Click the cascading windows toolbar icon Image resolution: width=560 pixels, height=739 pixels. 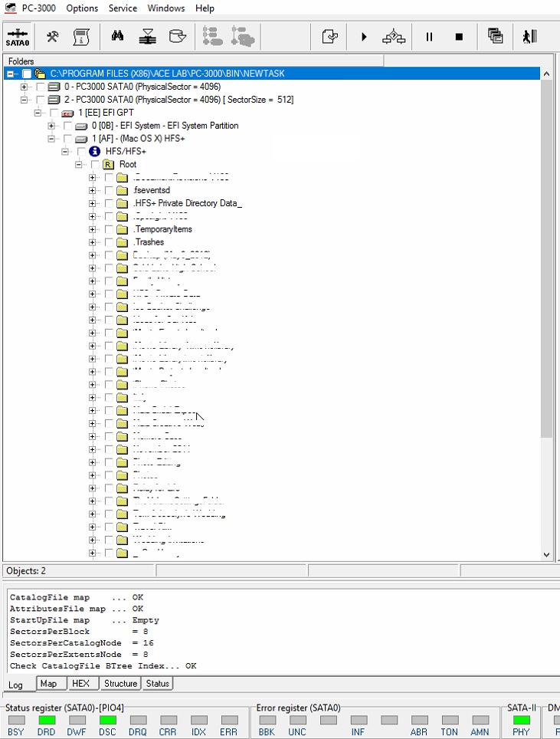pyautogui.click(x=495, y=36)
